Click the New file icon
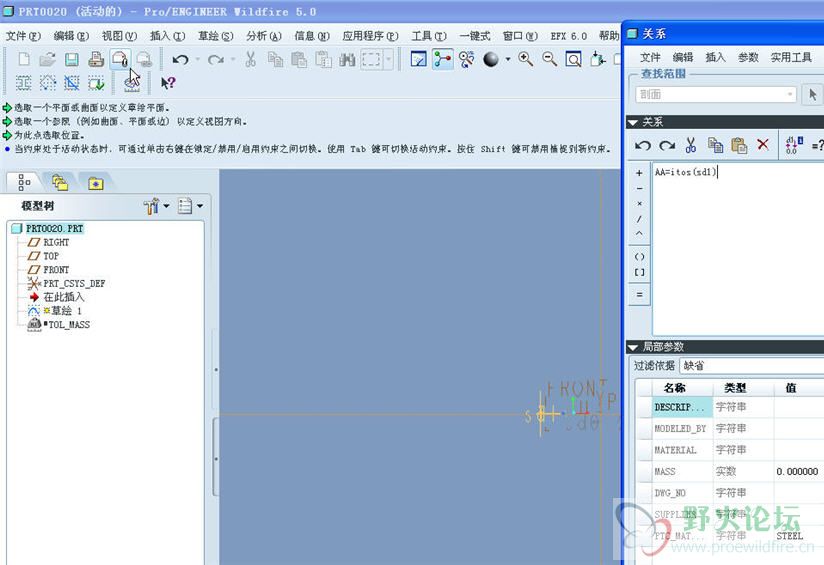Screen dimensions: 824x565 [24, 59]
